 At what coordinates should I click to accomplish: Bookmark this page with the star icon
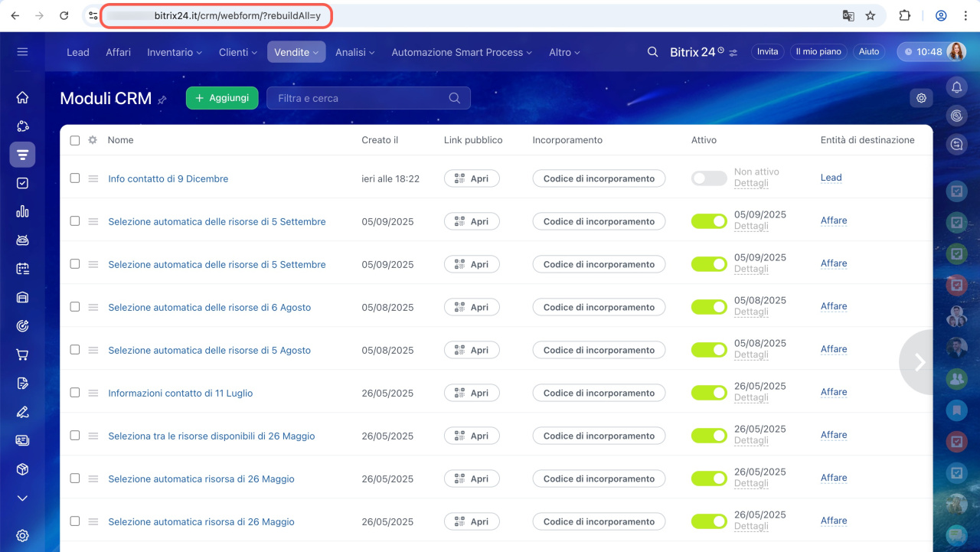click(x=870, y=15)
